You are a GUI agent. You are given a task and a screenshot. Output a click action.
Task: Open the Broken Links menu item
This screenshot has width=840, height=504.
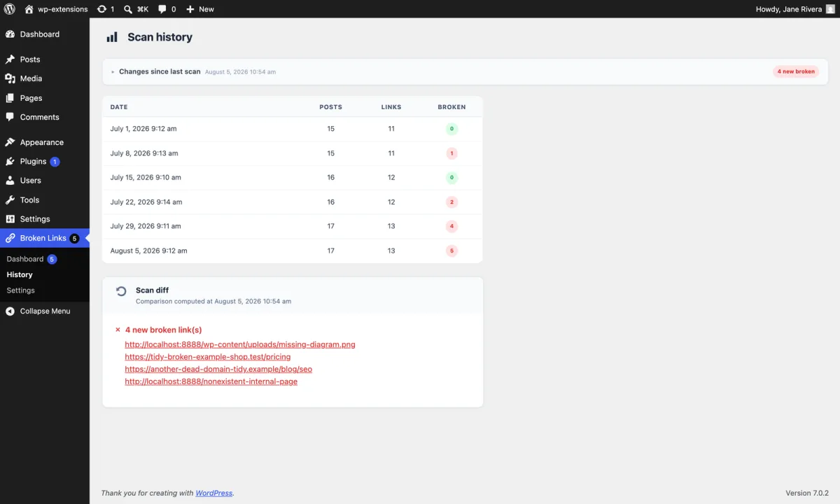[45, 238]
